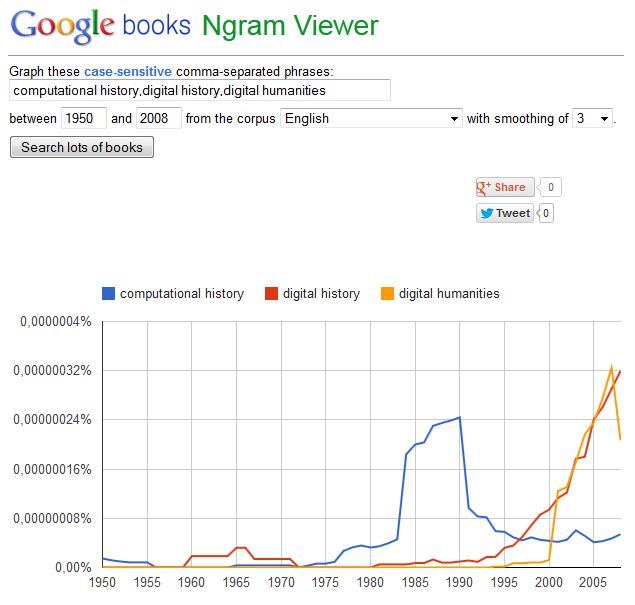Click the orange digital humanities legend swatch
The width and height of the screenshot is (635, 605).
point(387,294)
